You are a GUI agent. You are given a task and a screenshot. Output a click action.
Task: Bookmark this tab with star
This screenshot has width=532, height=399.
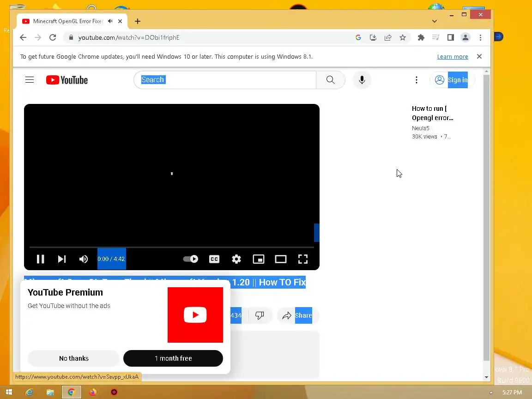click(403, 37)
